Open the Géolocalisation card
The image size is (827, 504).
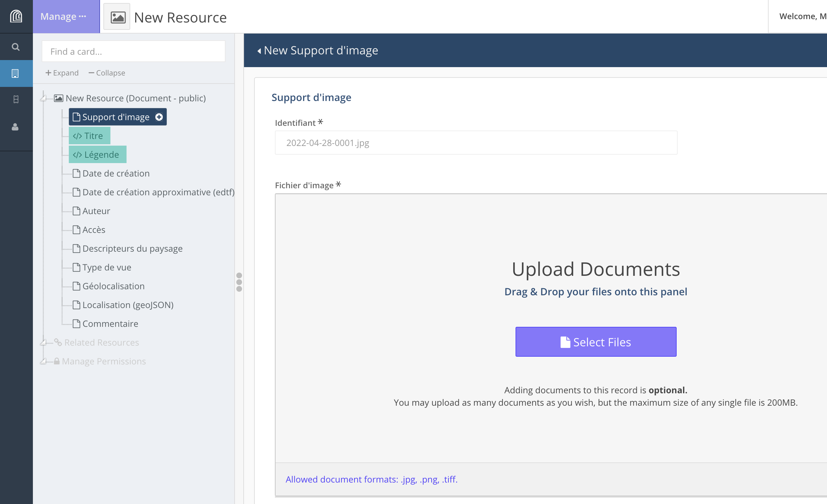[x=113, y=286]
